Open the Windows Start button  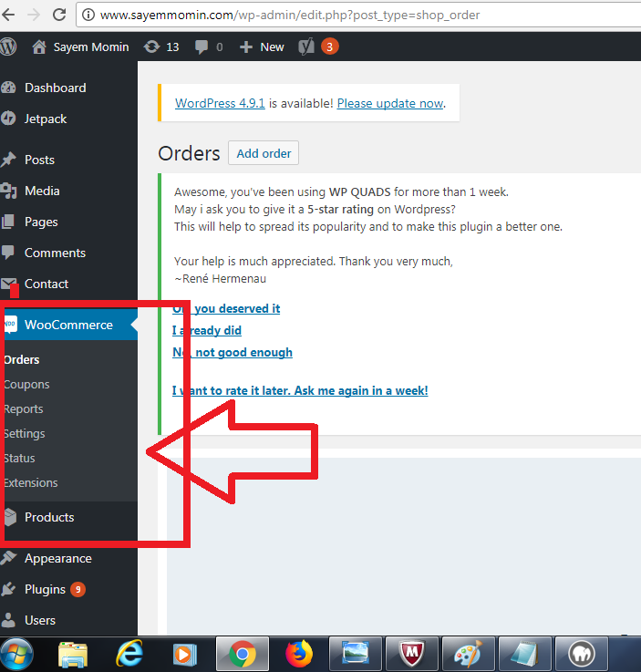point(16,655)
